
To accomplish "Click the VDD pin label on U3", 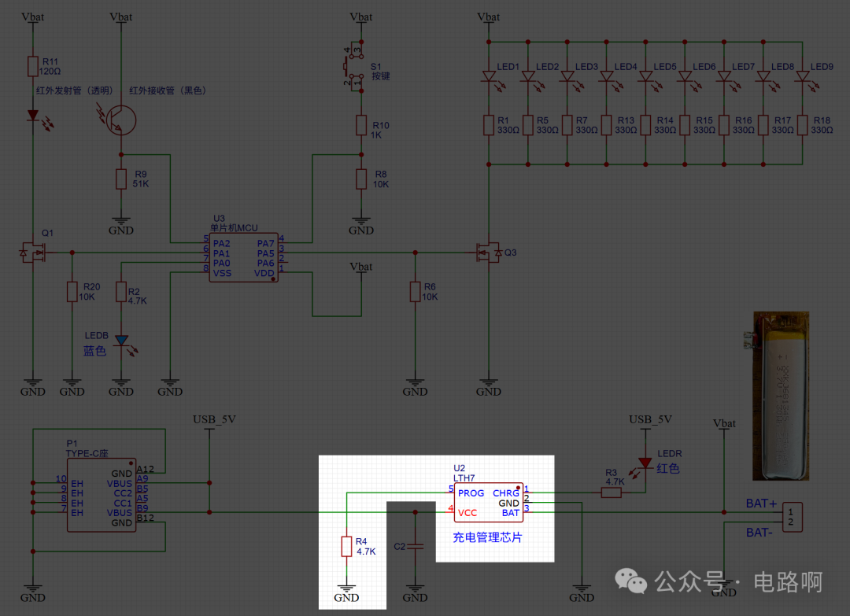I will (x=264, y=273).
